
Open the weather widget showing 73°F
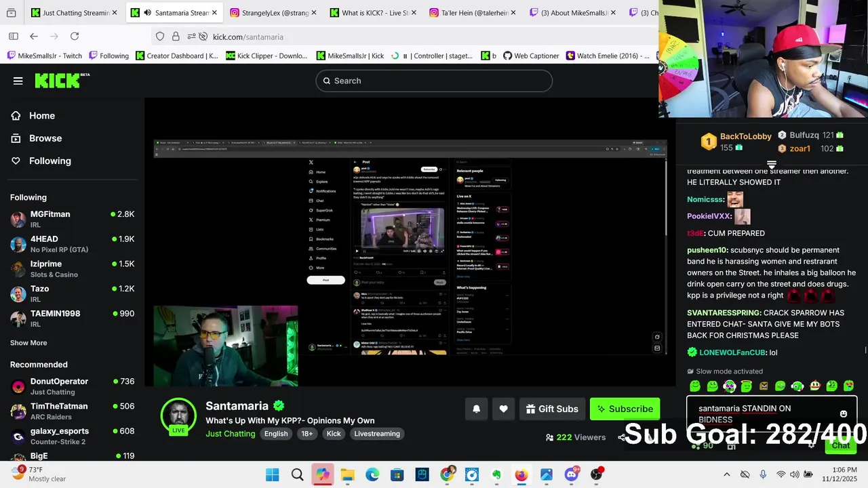[39, 474]
